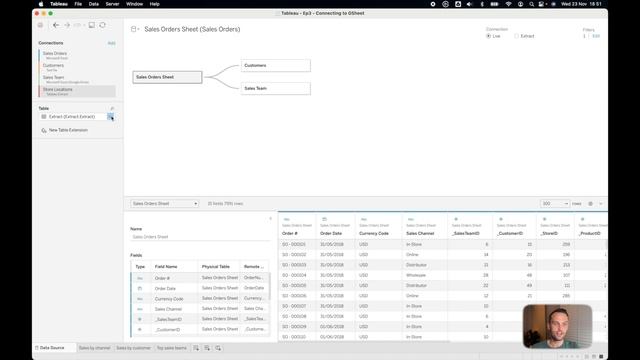Screen dimensions: 640x360
Task: Click the New Worksheet icon
Action: coord(196,348)
